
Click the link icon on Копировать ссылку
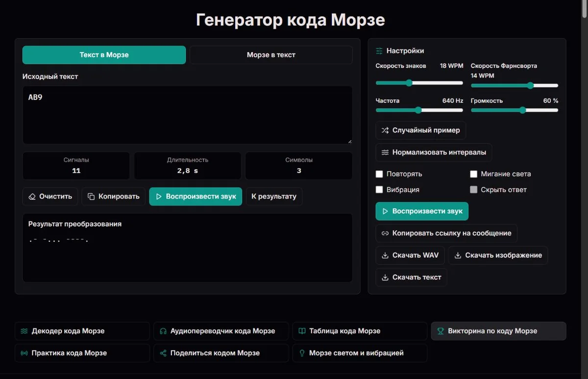click(x=385, y=233)
